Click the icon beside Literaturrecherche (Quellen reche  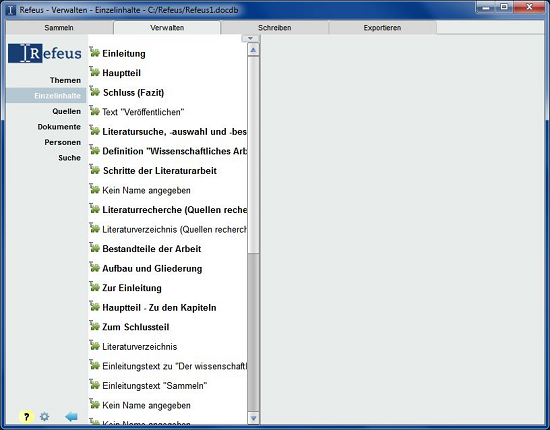click(x=94, y=209)
